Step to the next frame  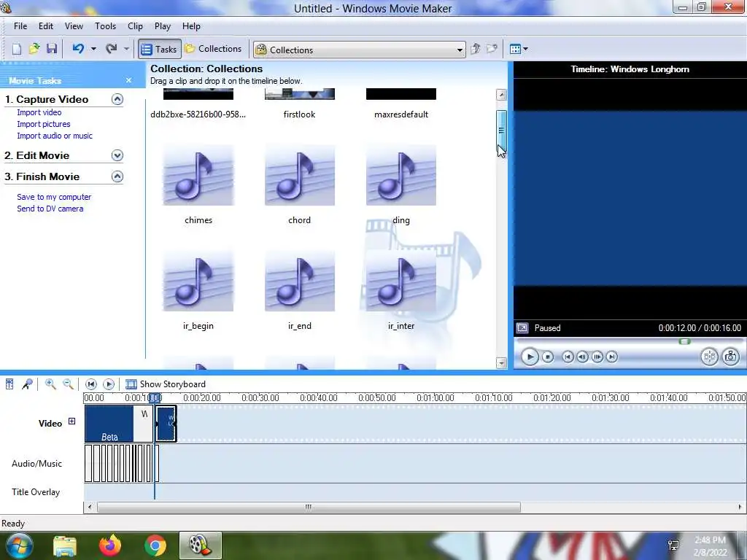(597, 357)
